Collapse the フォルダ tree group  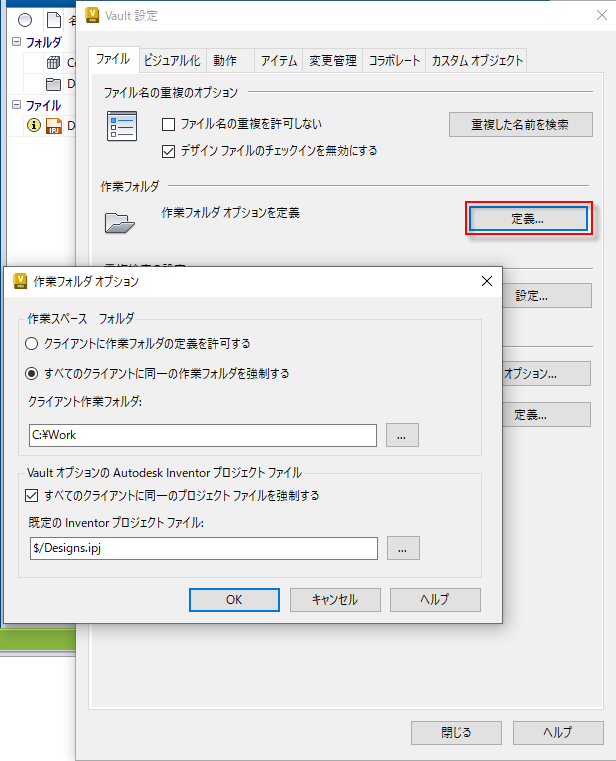click(x=17, y=42)
